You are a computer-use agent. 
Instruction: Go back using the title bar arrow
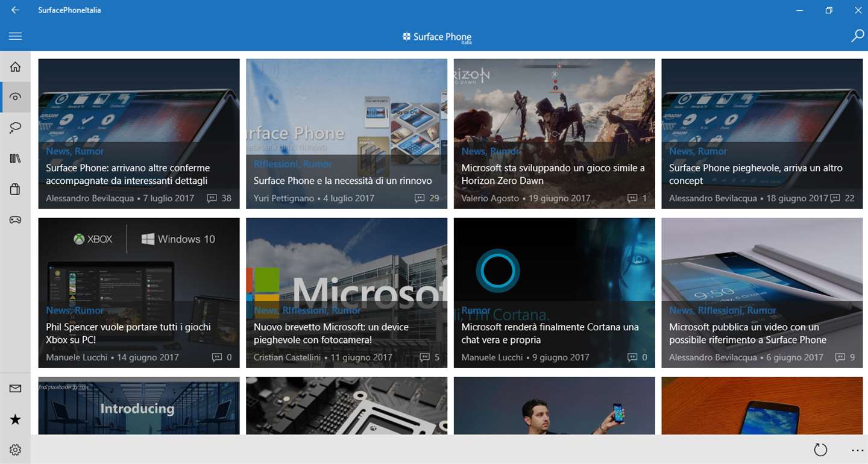[15, 10]
